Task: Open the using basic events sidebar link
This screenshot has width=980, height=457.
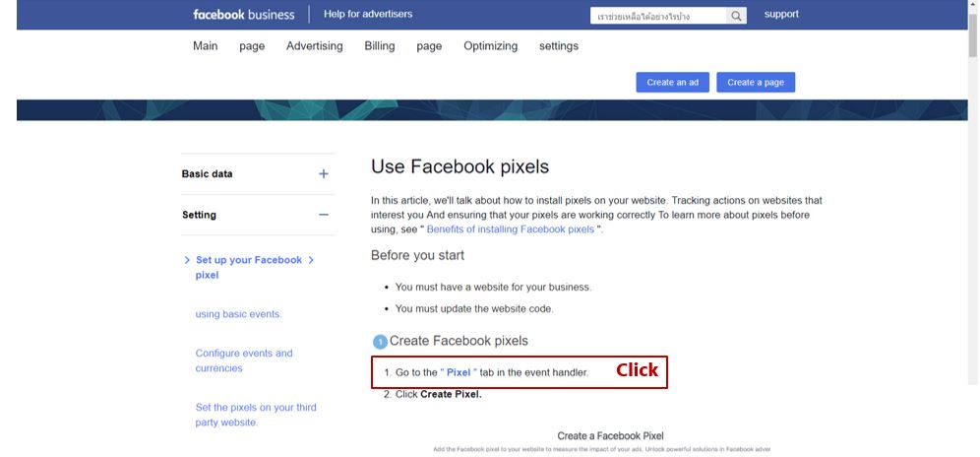Action: (239, 314)
